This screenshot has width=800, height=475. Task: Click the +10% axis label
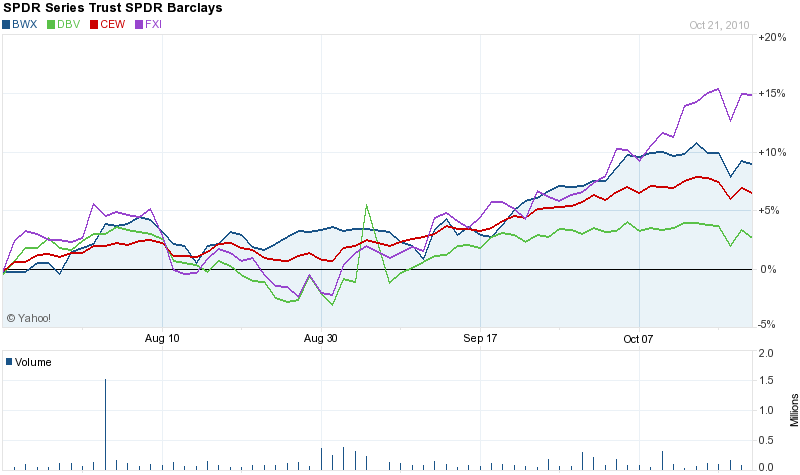point(772,153)
